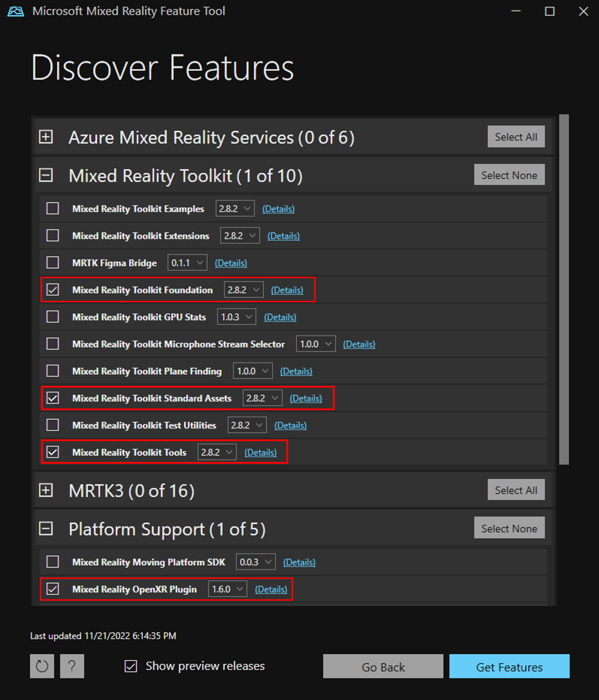This screenshot has width=599, height=700.
Task: Uncheck Mixed Reality Toolkit Foundation
Action: 52,290
